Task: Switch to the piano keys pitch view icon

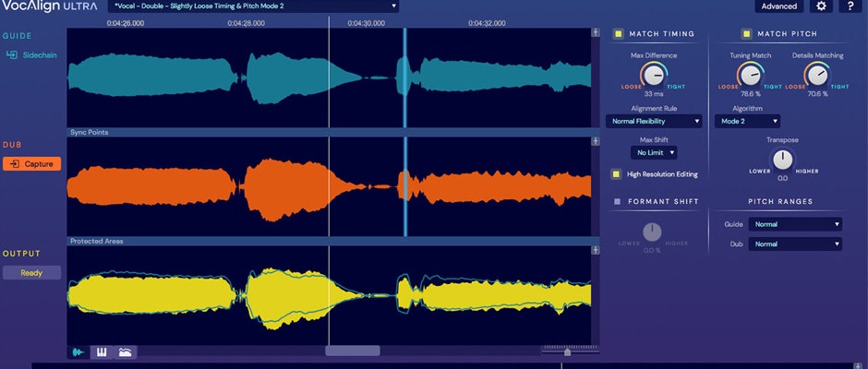Action: pos(101,351)
